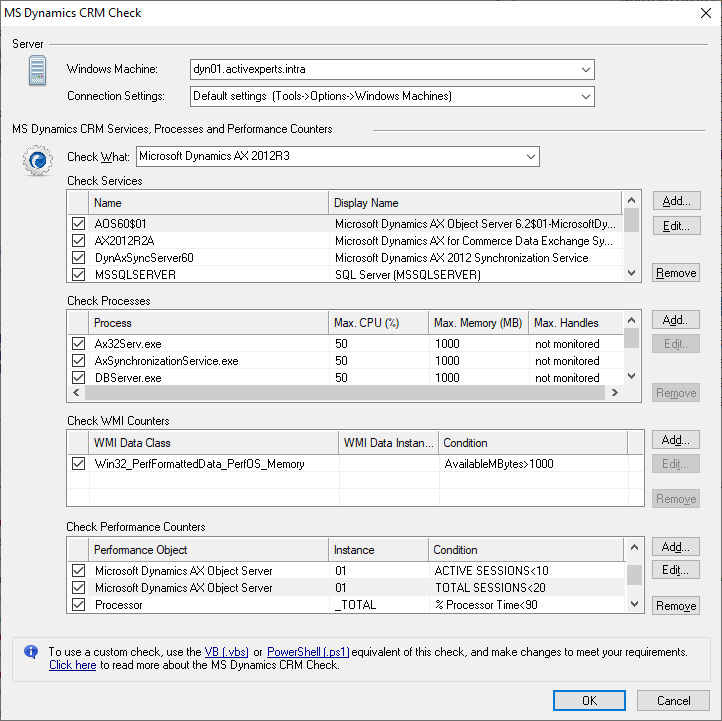Toggle Processor counter checkbox
The image size is (722, 721).
(78, 605)
